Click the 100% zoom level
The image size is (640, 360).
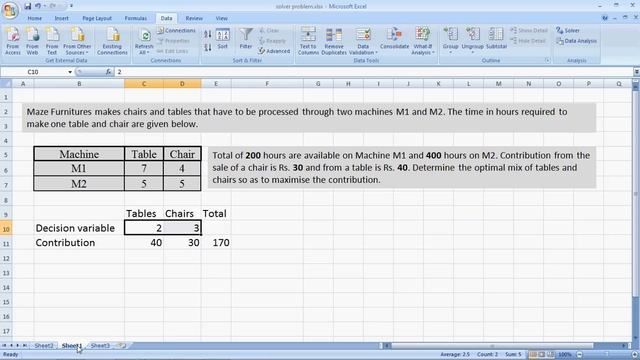pyautogui.click(x=565, y=355)
